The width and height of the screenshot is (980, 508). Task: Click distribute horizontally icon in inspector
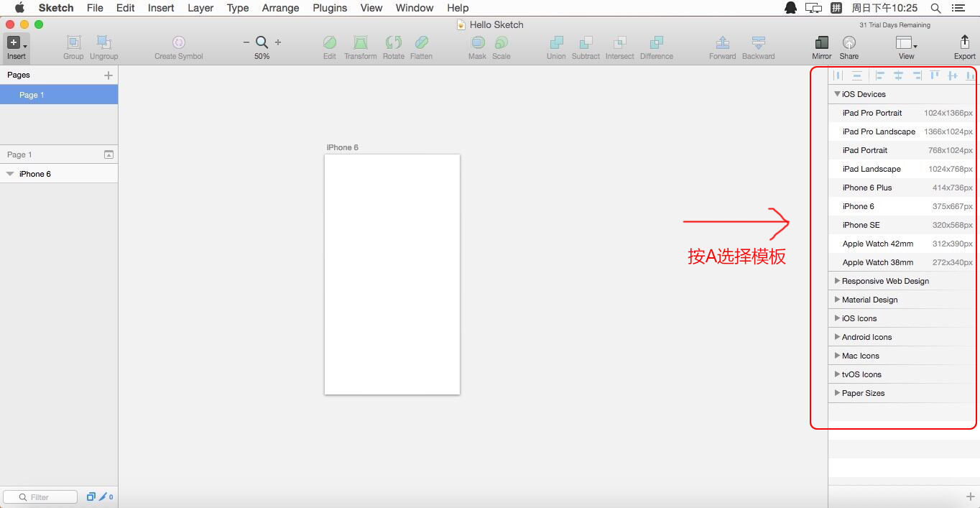click(x=838, y=75)
